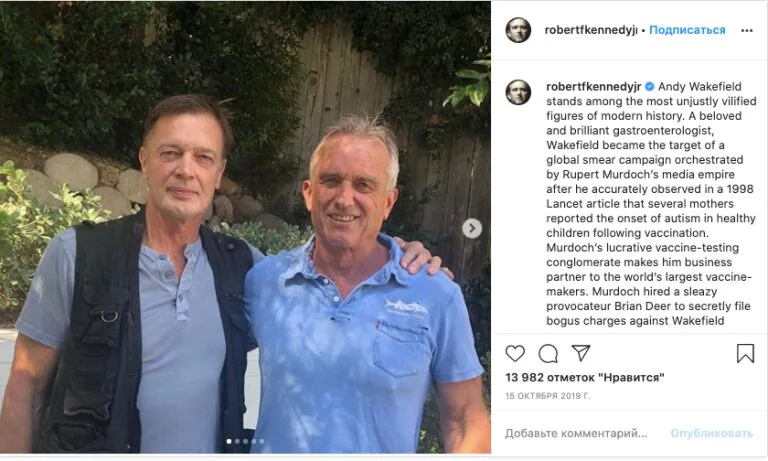Open the robertfkennedyjr username in the header
The width and height of the screenshot is (768, 461).
590,30
